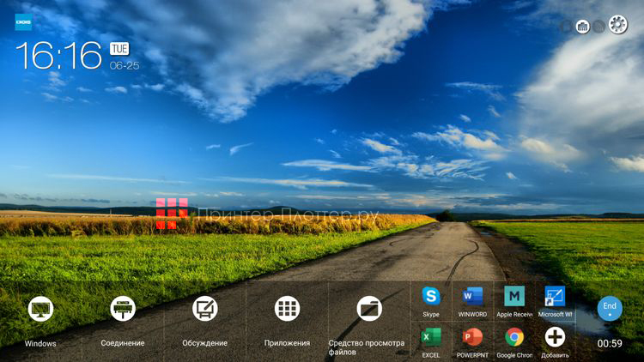Launch the WINWORD shortcut
Image resolution: width=644 pixels, height=362 pixels.
tap(472, 296)
